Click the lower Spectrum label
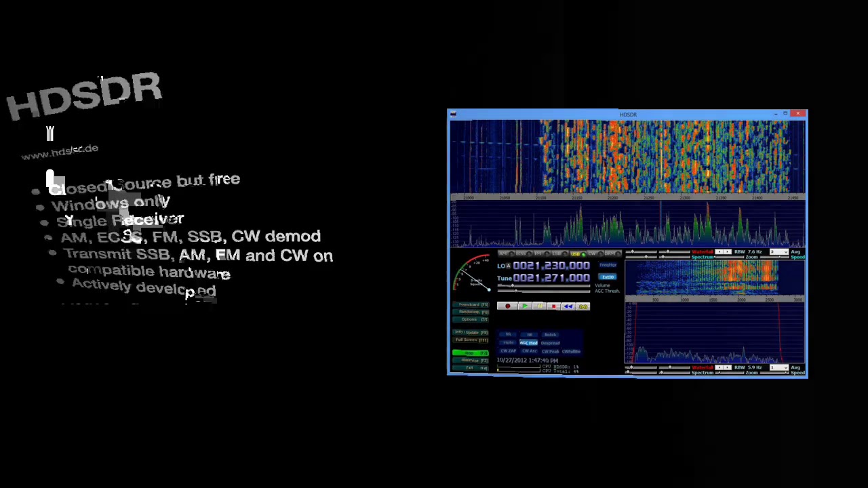Image resolution: width=868 pixels, height=488 pixels. pos(703,373)
